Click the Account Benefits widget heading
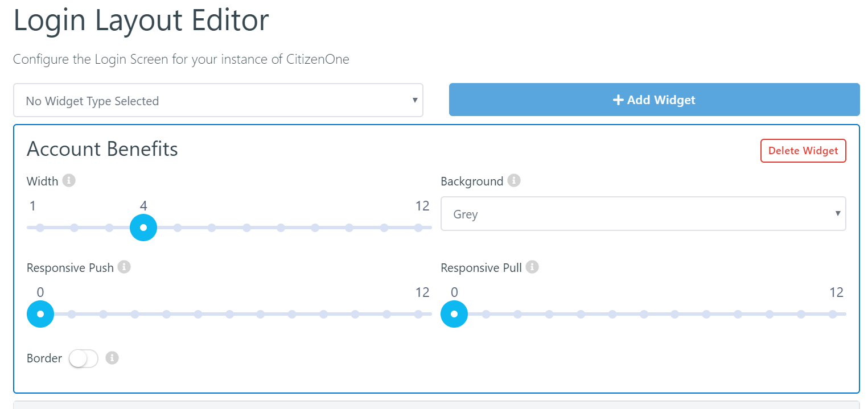Viewport: 868px width, 409px height. coord(102,149)
